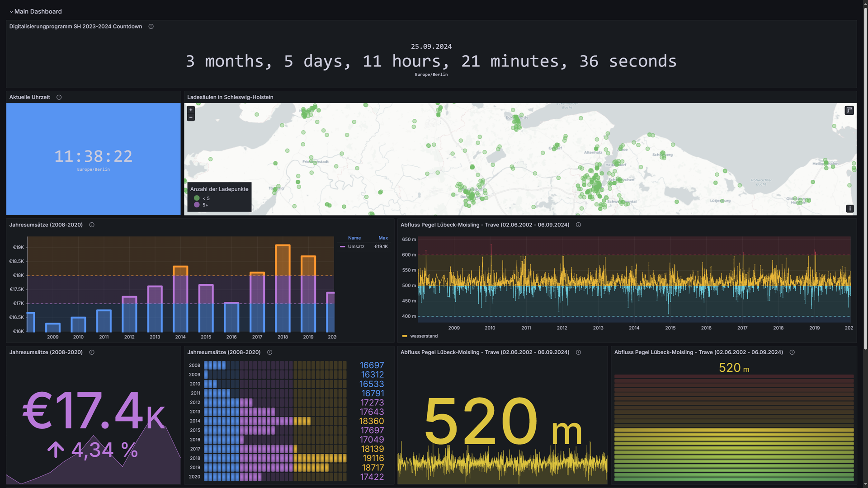Click the €19.1K max value in legend
868x488 pixels.
pyautogui.click(x=381, y=247)
